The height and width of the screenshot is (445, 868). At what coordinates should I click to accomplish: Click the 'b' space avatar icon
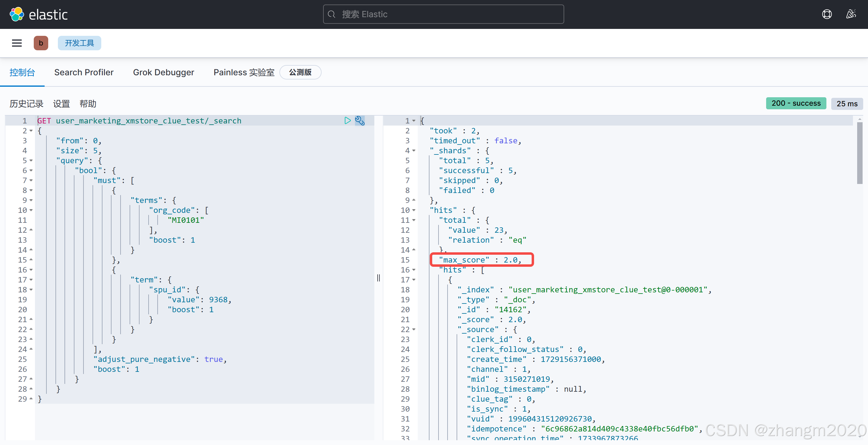tap(41, 43)
